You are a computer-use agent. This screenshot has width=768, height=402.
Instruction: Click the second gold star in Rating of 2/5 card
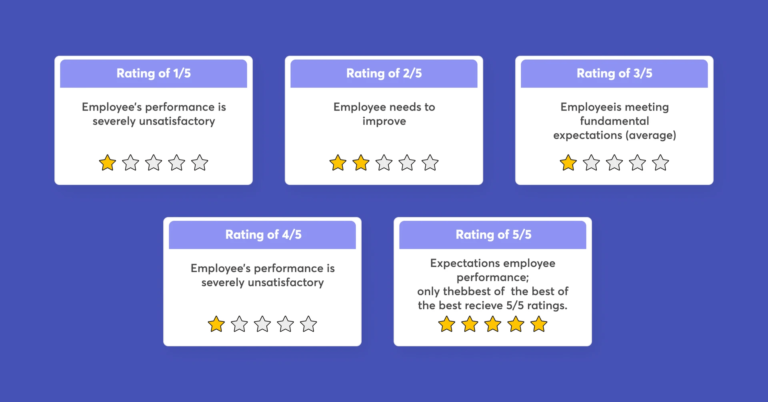click(x=360, y=163)
